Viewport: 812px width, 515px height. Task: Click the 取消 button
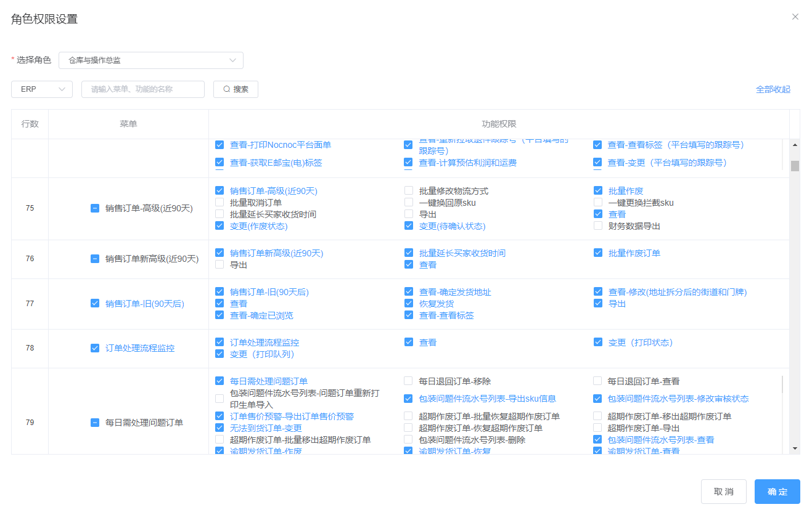(x=723, y=492)
